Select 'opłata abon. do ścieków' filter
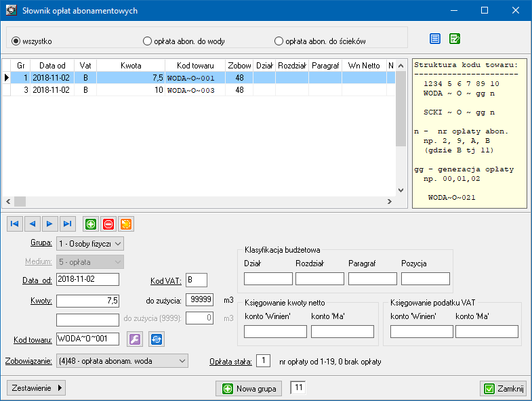Viewport: 532px width, 401px height. (x=279, y=41)
